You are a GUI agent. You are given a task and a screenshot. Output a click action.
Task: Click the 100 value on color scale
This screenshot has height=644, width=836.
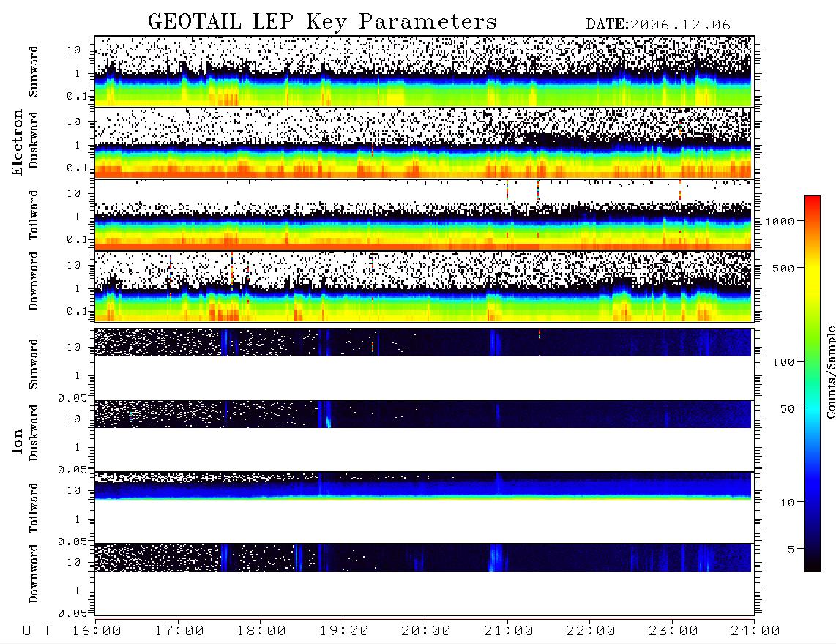tap(784, 362)
